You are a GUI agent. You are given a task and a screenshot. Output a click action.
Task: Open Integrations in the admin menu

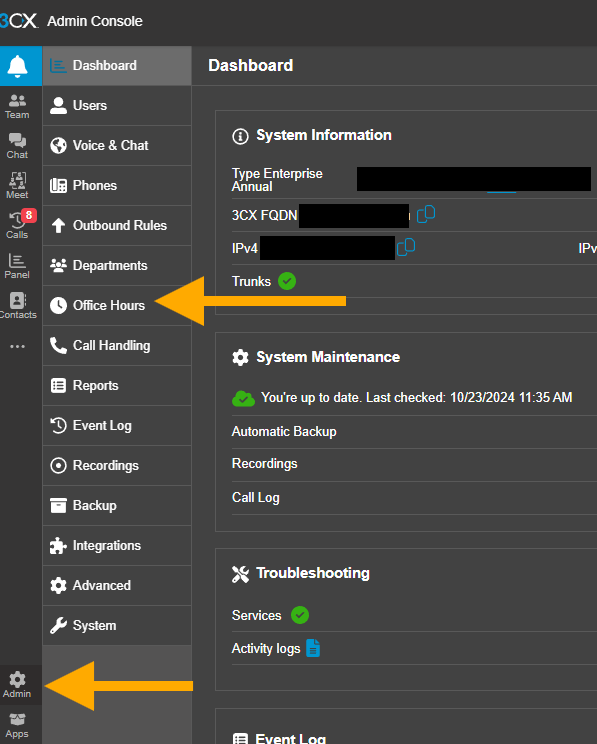pyautogui.click(x=117, y=545)
